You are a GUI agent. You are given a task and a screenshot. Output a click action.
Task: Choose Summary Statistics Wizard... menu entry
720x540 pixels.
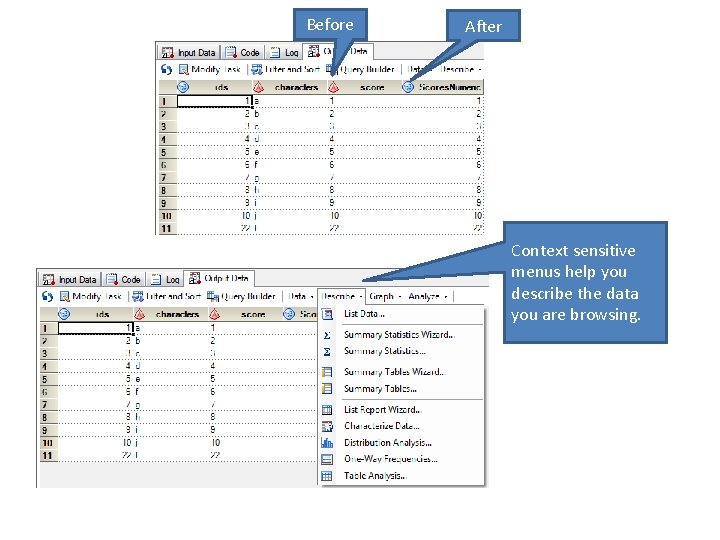401,335
